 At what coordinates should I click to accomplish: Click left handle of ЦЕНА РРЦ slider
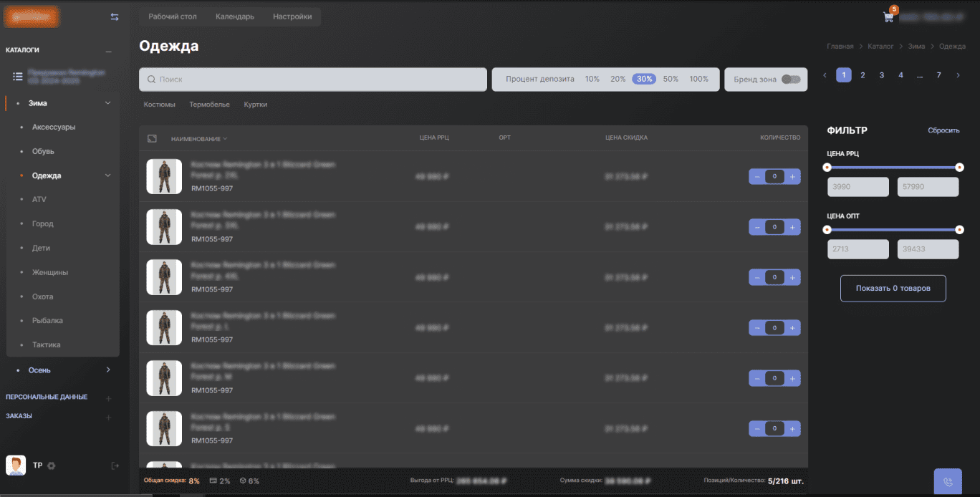coord(827,168)
